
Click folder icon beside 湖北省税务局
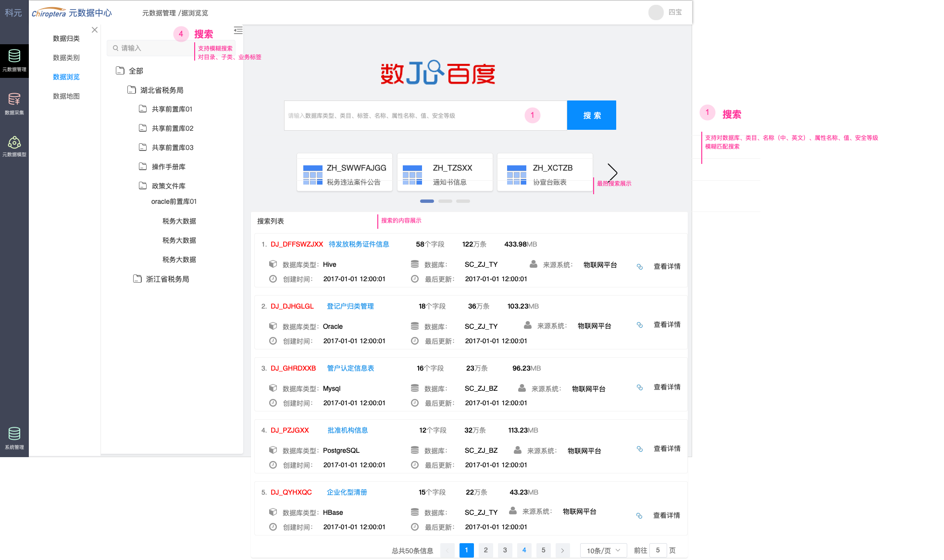132,90
